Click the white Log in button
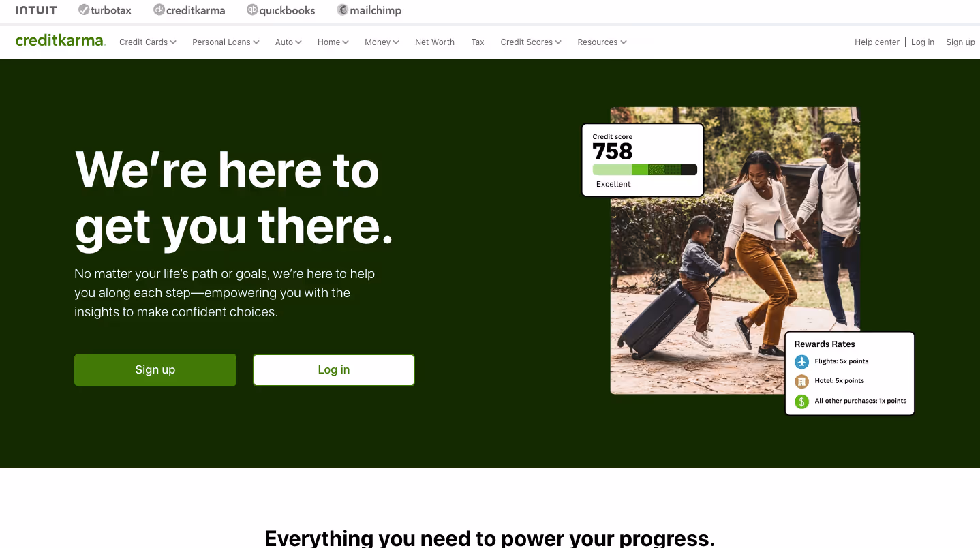Viewport: 980px width, 548px height. 334,370
